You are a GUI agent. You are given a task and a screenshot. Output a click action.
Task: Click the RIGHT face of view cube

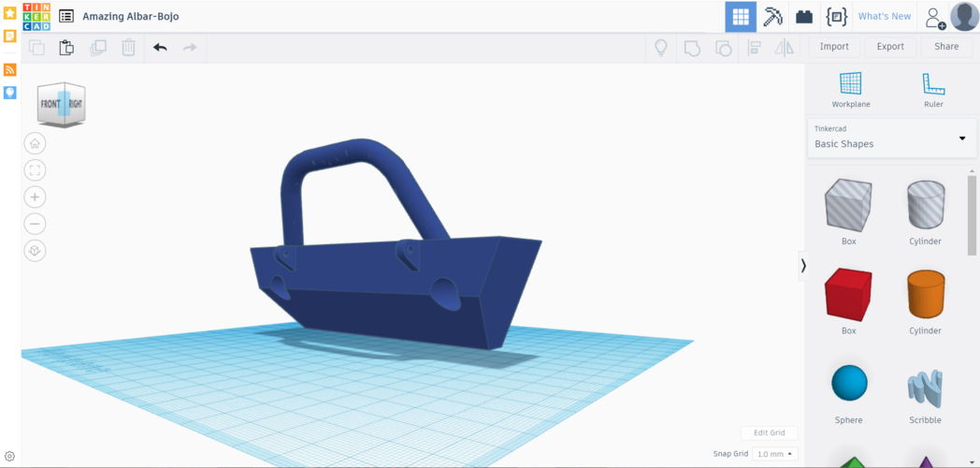[75, 103]
